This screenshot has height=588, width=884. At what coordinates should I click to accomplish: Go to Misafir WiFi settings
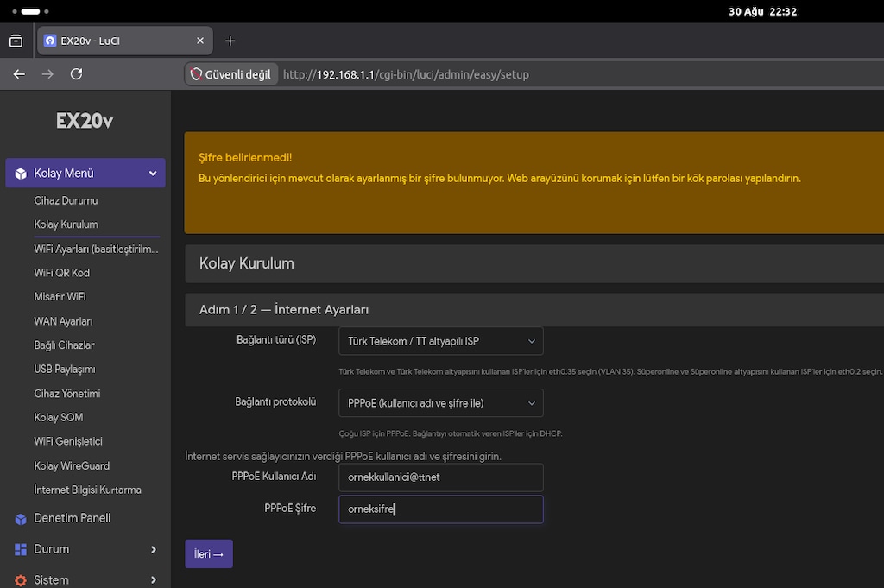pos(60,296)
